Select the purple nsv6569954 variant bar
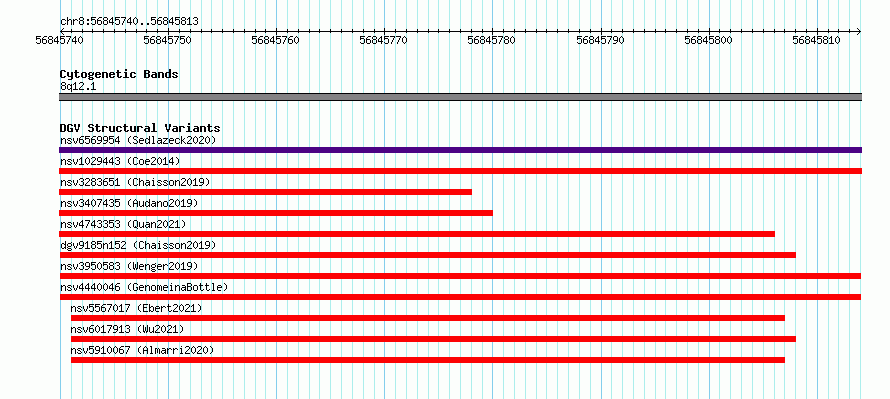 460,150
